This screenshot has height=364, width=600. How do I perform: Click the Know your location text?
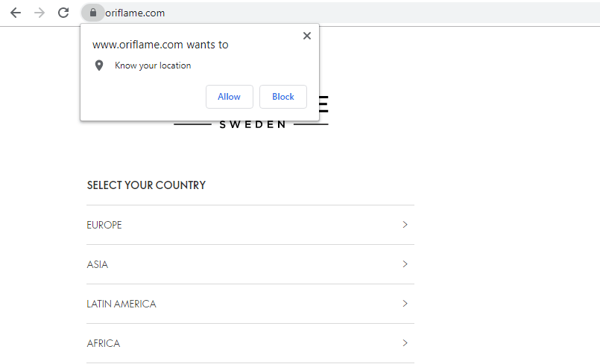[153, 66]
